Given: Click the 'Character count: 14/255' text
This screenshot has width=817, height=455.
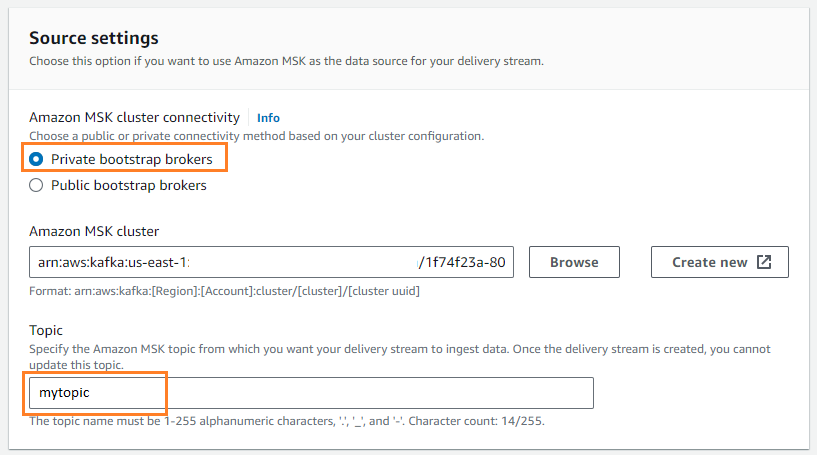Looking at the screenshot, I should click(476, 421).
